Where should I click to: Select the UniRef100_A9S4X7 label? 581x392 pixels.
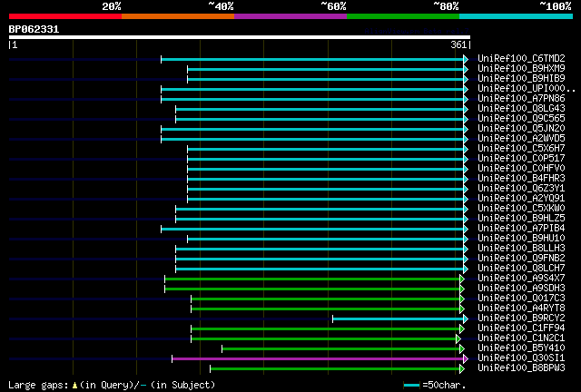521,279
